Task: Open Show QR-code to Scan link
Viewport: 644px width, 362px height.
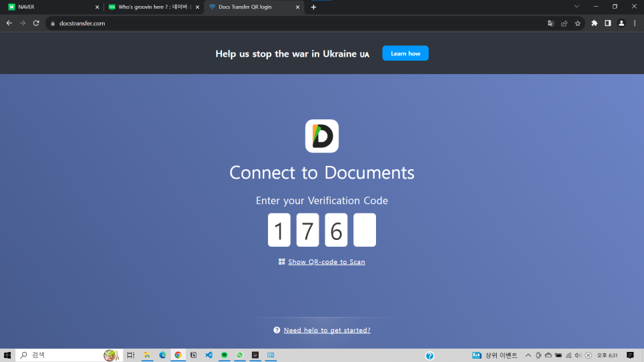Action: pos(327,262)
